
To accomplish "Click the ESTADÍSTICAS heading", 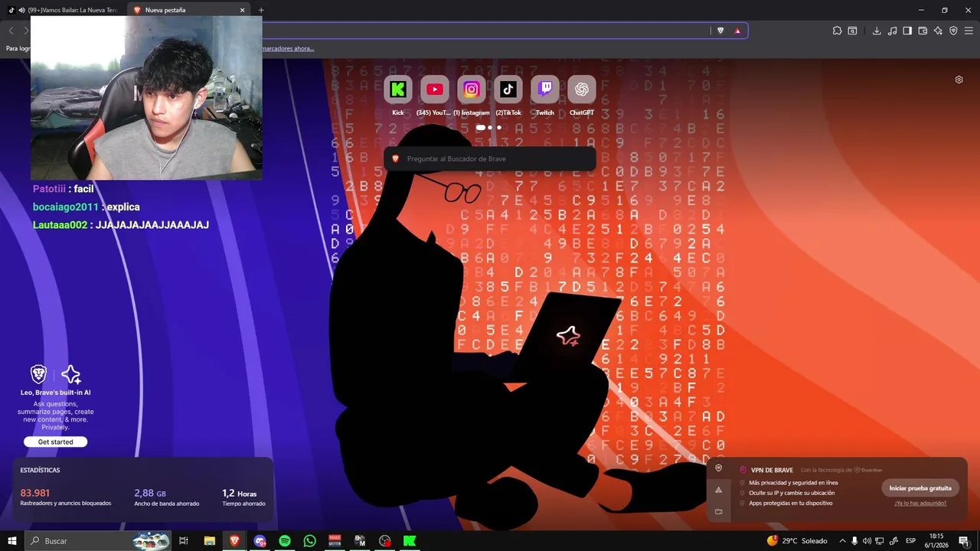I will (x=40, y=470).
